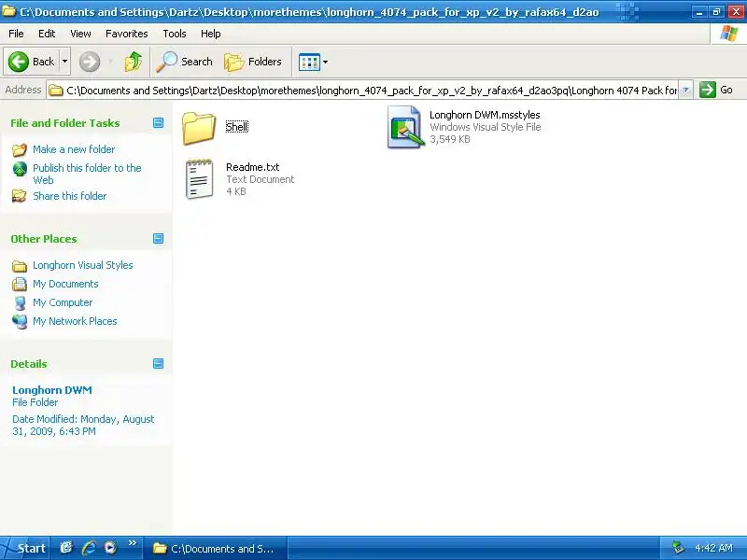Go up one folder level

click(134, 62)
